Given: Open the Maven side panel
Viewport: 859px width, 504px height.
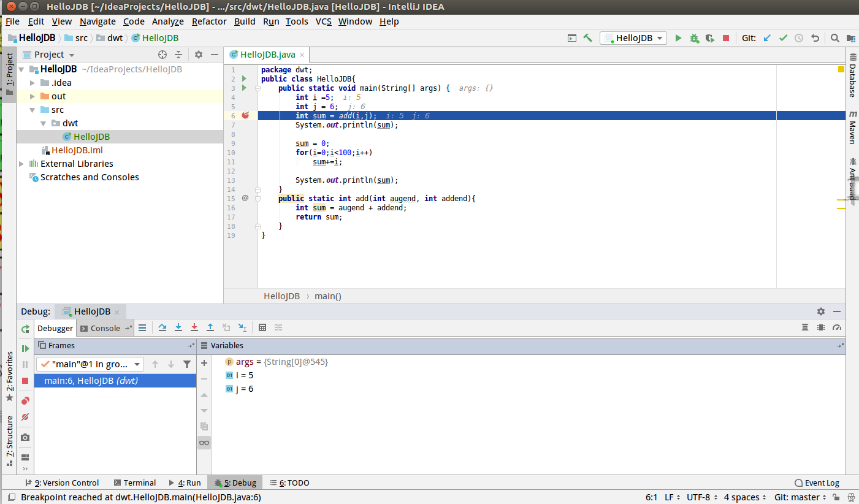Looking at the screenshot, I should click(852, 127).
